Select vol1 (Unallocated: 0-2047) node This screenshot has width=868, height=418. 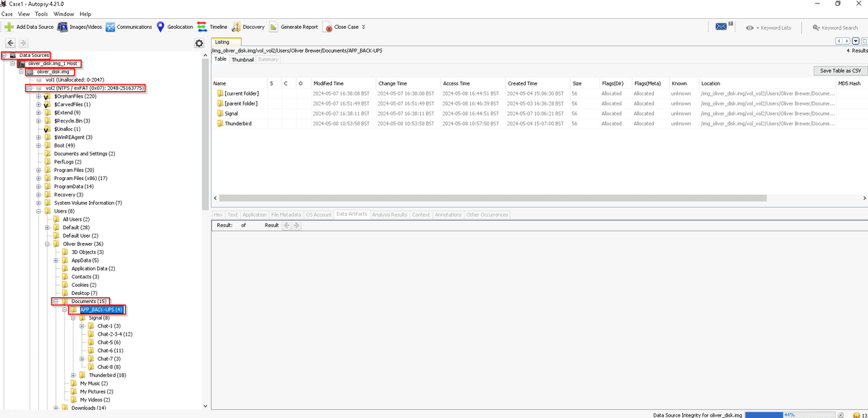point(75,80)
